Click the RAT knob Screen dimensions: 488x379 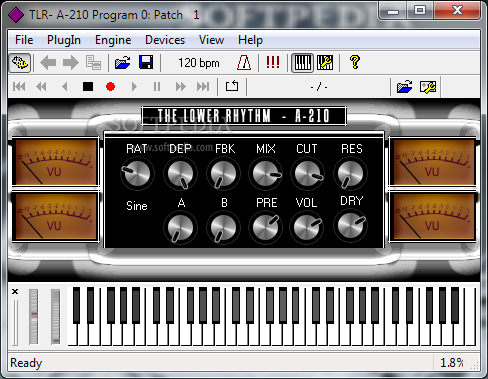137,174
